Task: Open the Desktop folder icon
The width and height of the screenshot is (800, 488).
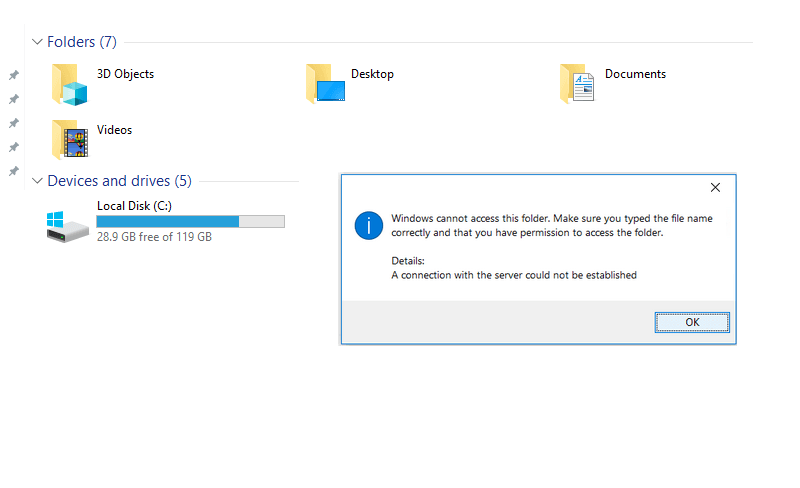Action: coord(326,84)
